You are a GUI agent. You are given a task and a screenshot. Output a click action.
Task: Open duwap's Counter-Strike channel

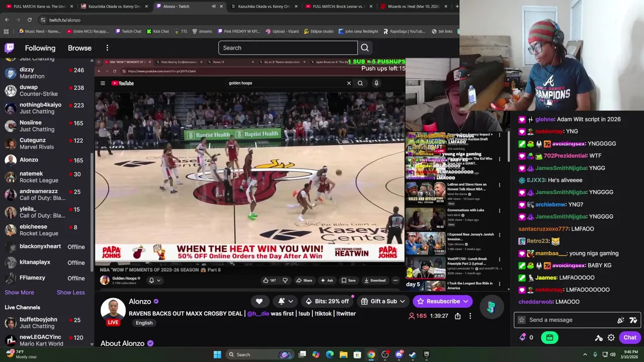[x=45, y=90]
